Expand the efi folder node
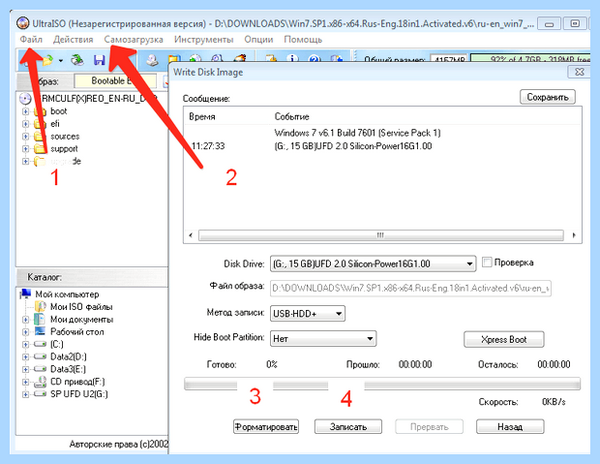Image resolution: width=600 pixels, height=464 pixels. [x=25, y=124]
